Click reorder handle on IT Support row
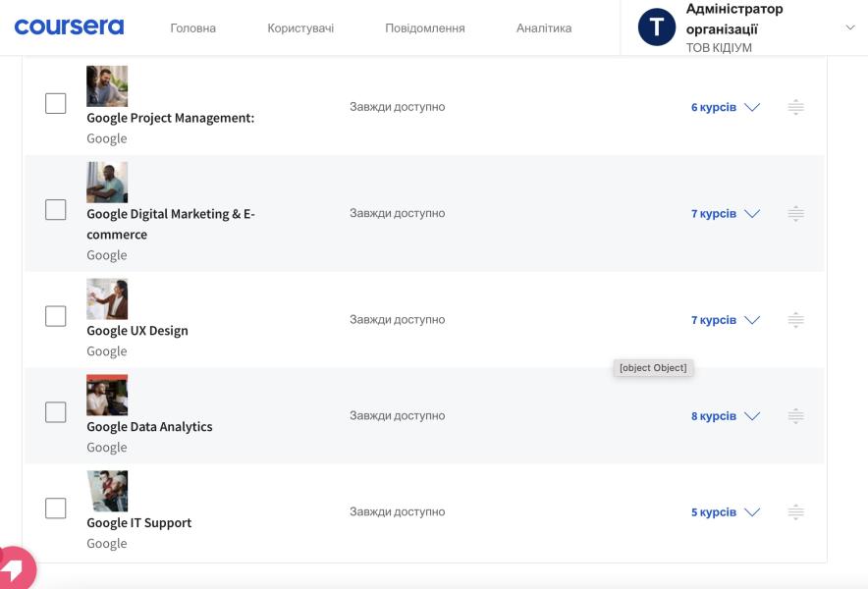Screen dimensions: 868x589 796,512
